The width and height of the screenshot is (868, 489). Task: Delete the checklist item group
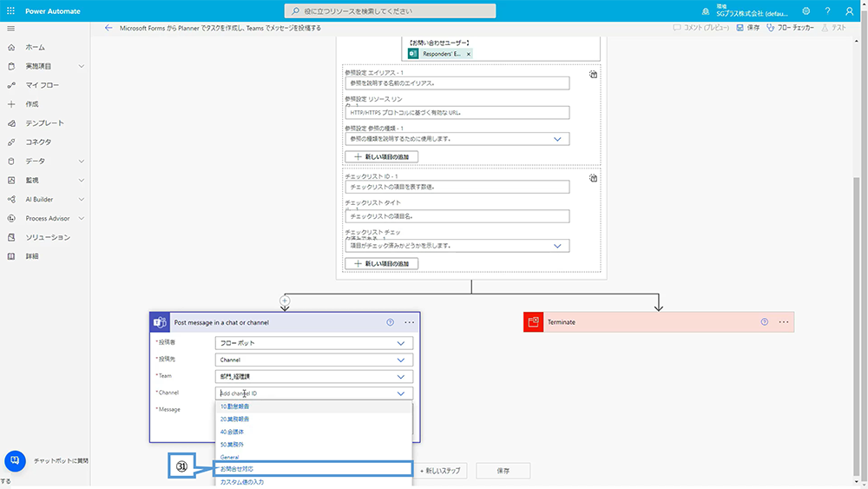point(593,178)
